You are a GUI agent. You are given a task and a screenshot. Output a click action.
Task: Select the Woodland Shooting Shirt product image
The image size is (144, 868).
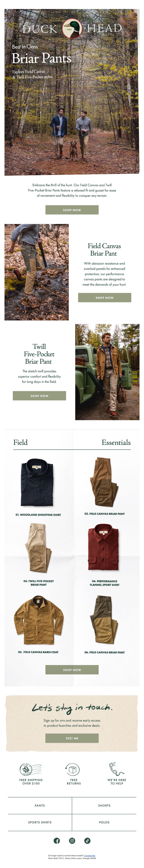tap(37, 482)
